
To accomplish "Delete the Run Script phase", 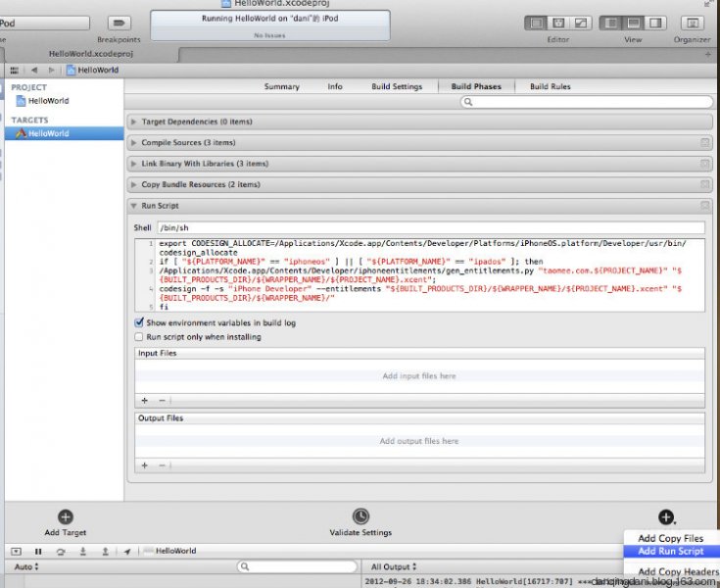I will pos(705,206).
